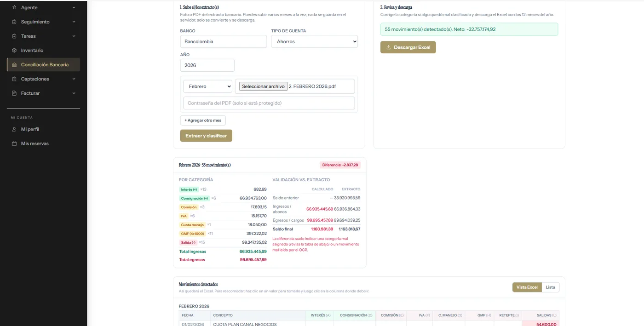
Task: Click the Inventario box icon
Action: click(x=14, y=50)
